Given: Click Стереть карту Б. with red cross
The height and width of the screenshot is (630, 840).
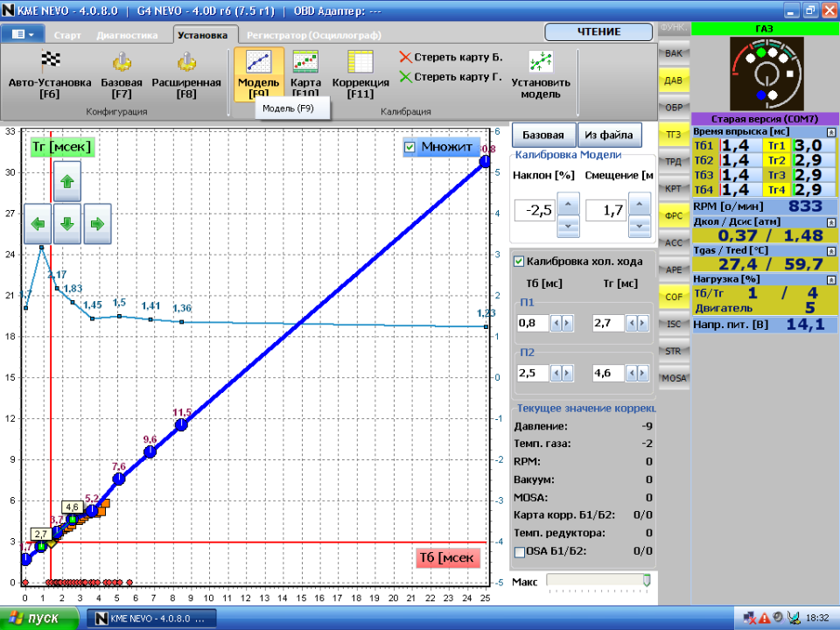Looking at the screenshot, I should (x=451, y=57).
